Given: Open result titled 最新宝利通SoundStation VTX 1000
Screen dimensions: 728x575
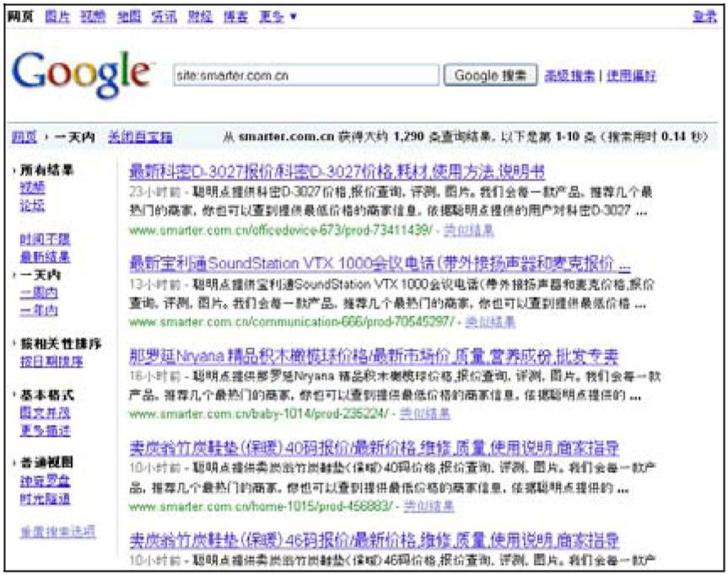Looking at the screenshot, I should [x=380, y=264].
